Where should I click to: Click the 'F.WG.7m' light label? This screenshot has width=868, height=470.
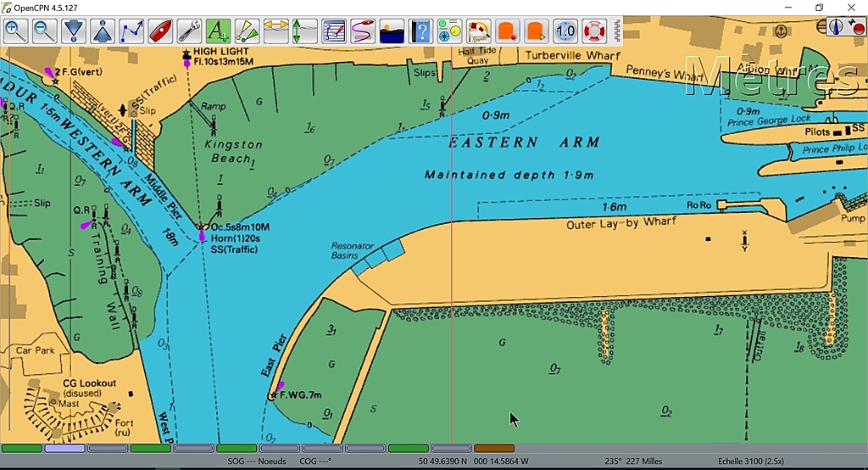(301, 395)
